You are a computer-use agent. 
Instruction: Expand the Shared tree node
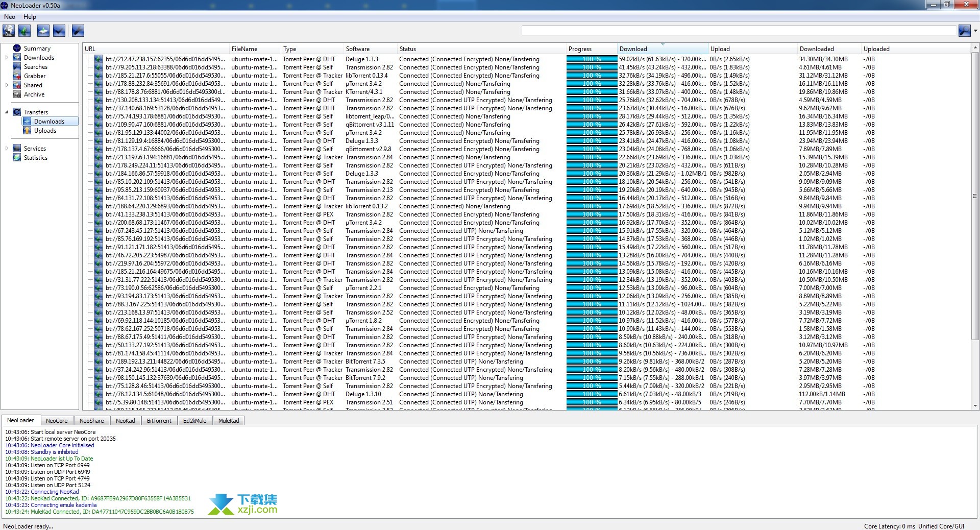pos(7,85)
